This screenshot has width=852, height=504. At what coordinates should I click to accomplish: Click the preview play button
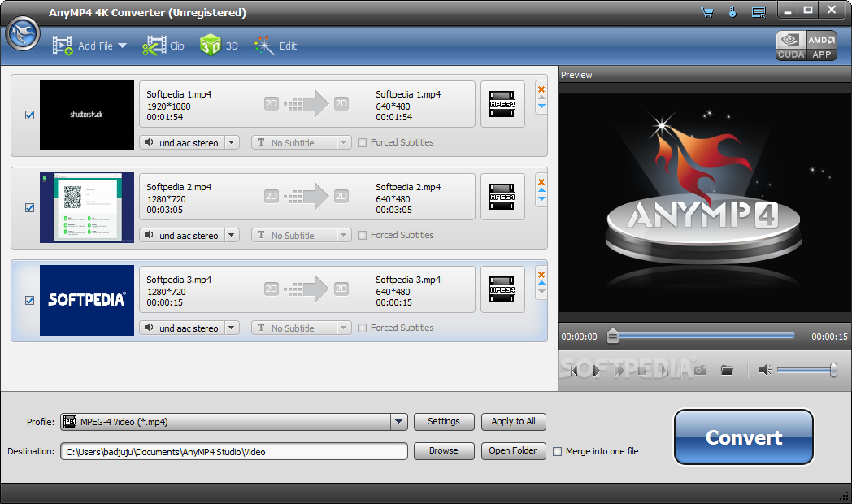[597, 371]
